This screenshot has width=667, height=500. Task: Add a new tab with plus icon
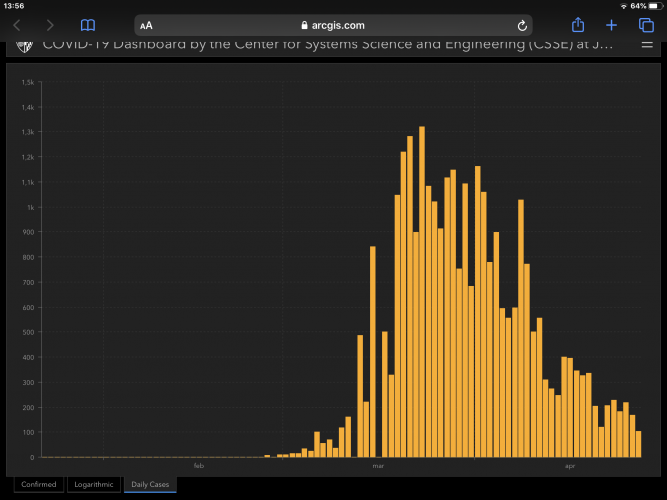pos(611,25)
